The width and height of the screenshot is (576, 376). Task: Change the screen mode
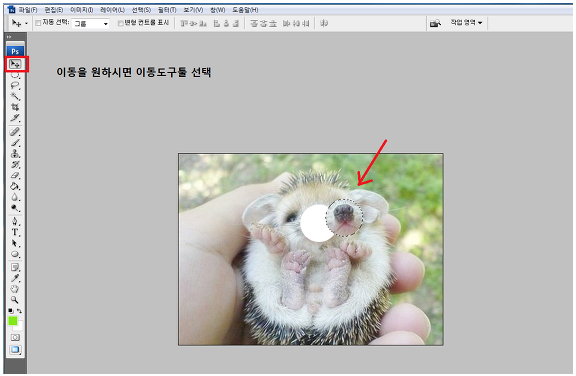tap(15, 349)
